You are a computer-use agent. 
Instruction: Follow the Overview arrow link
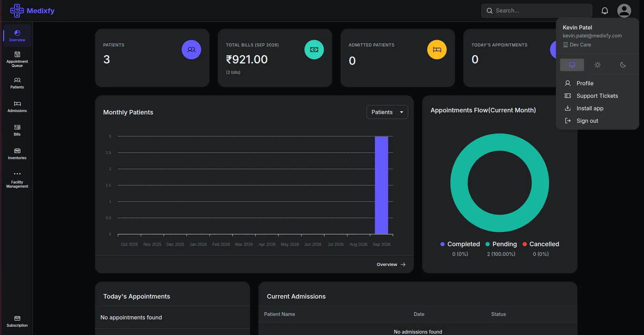point(391,264)
